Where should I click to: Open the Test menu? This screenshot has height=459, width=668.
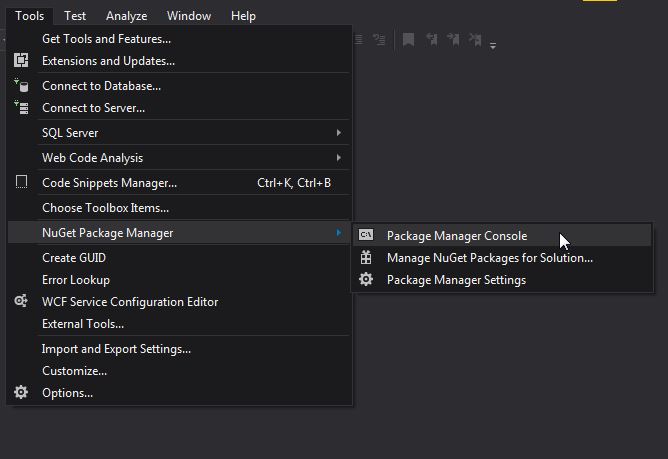75,16
